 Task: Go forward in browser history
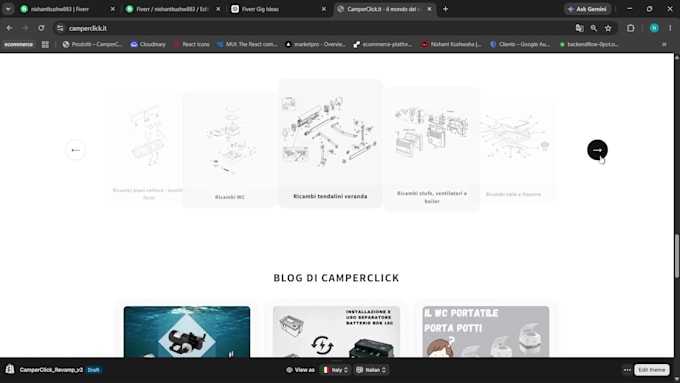pyautogui.click(x=25, y=28)
